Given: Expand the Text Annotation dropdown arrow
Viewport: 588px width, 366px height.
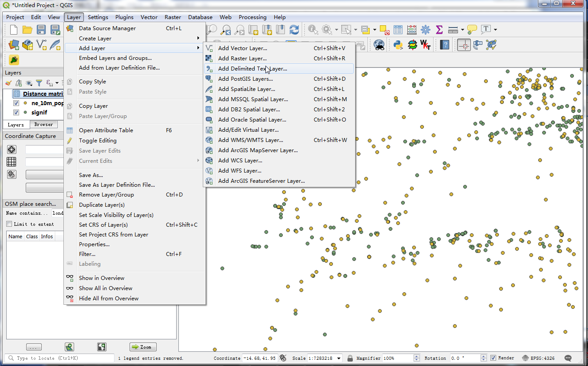Looking at the screenshot, I should [495, 30].
